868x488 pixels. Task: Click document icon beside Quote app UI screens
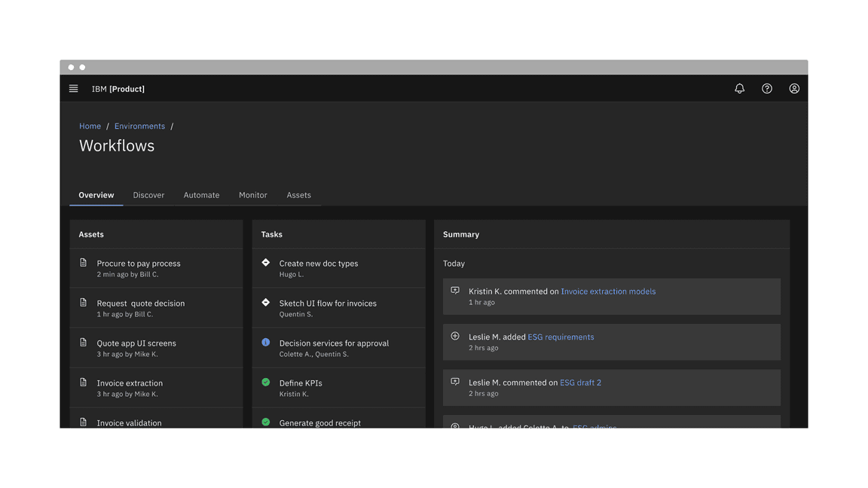point(84,343)
